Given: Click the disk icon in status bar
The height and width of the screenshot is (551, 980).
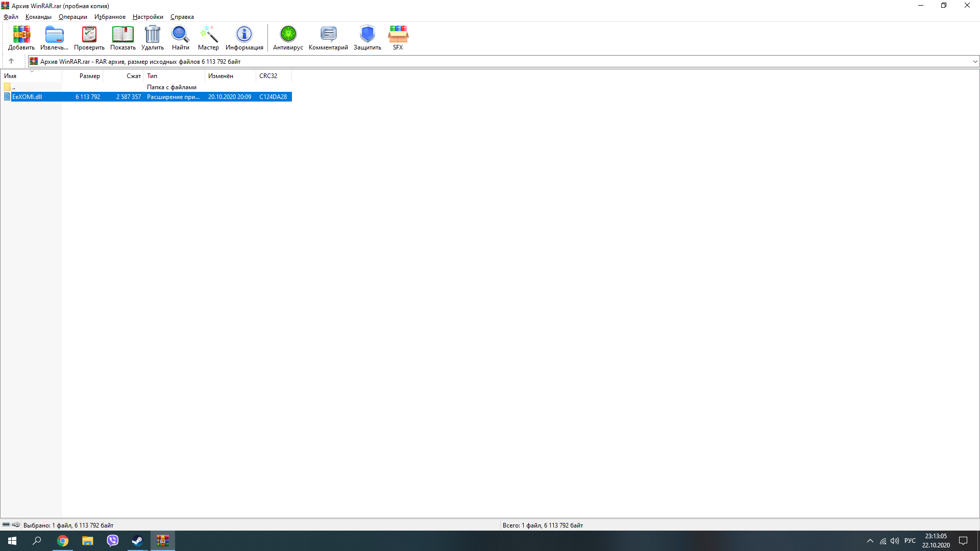Looking at the screenshot, I should pos(6,524).
